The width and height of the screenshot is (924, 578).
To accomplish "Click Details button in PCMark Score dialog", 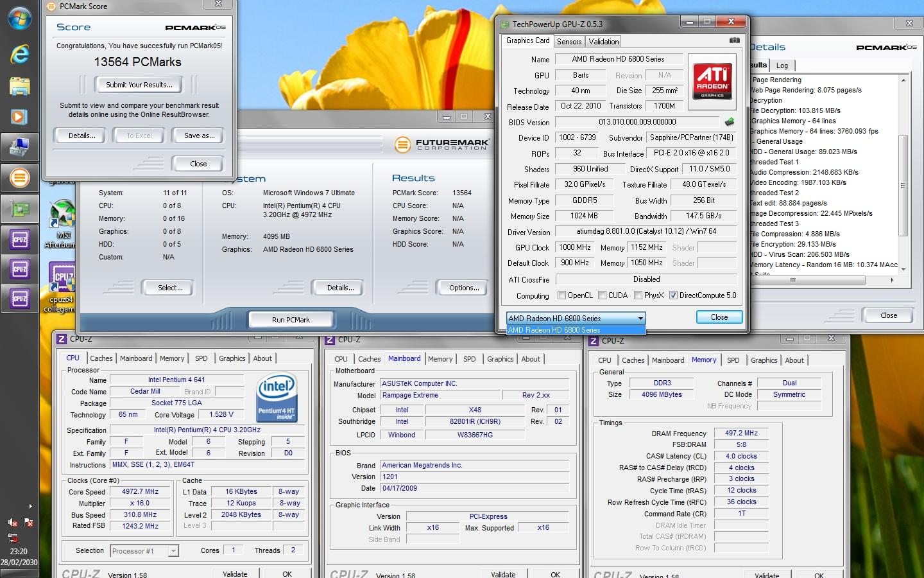I will [x=82, y=136].
